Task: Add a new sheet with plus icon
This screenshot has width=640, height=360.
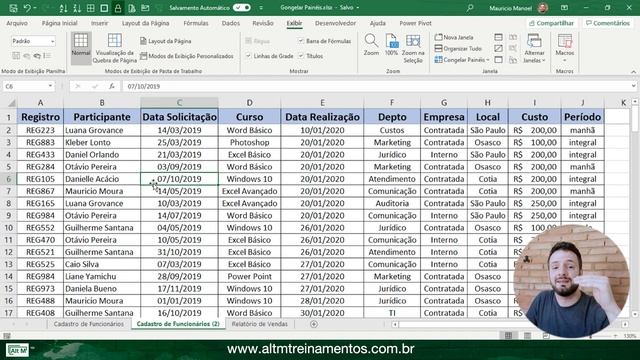Action: coord(313,324)
